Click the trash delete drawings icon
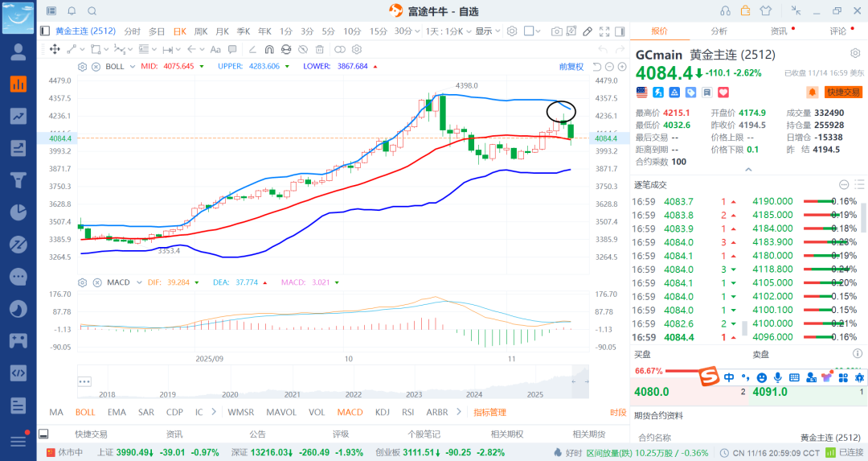The height and width of the screenshot is (461, 868). [x=319, y=49]
